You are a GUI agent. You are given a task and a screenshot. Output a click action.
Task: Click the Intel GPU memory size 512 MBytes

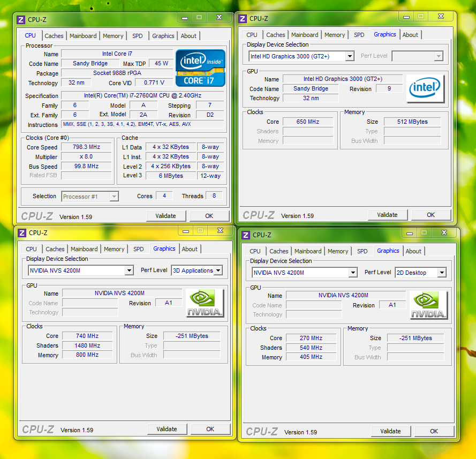(x=412, y=122)
